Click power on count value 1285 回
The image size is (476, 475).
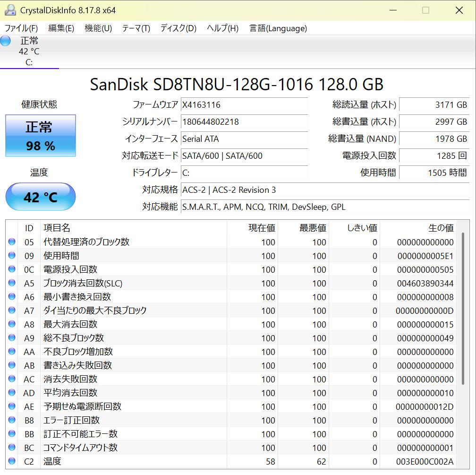pos(434,156)
